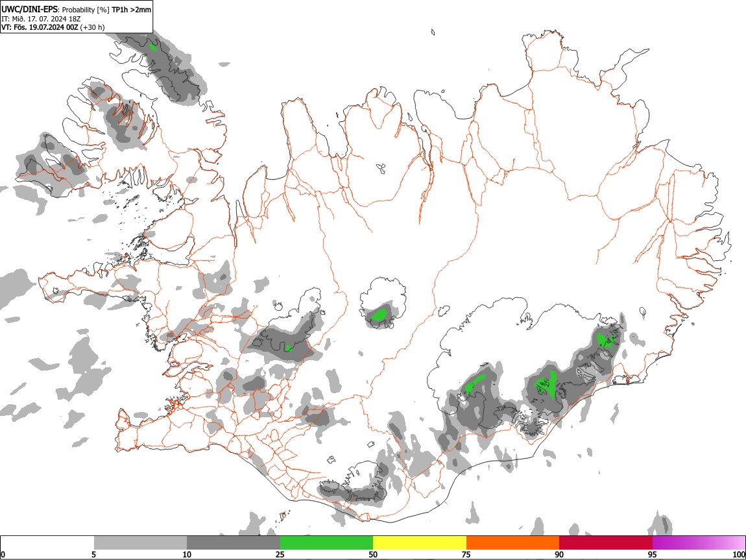Click the green 25-50% legend swatch
Screen dimensions: 746x560
[326, 543]
